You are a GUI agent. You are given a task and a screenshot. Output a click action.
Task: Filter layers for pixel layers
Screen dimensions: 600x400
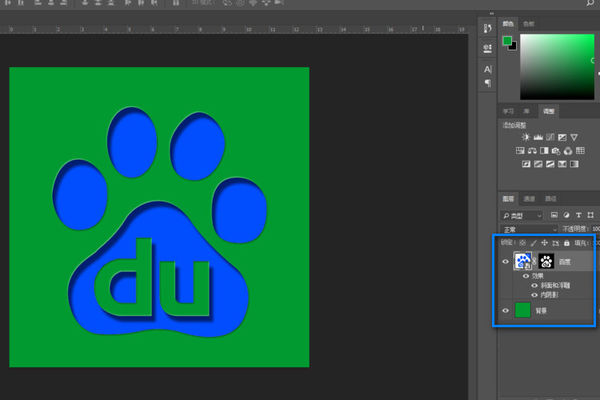click(x=554, y=215)
